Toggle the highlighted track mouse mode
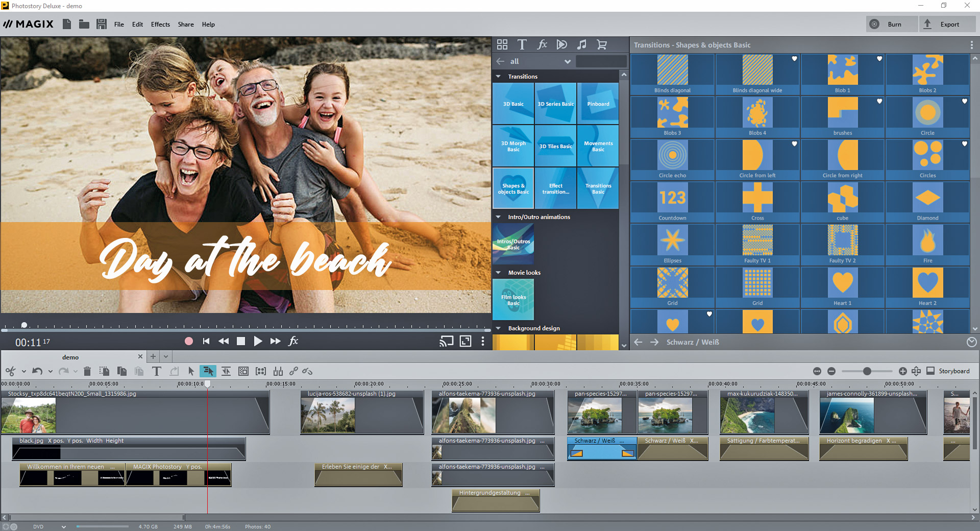Viewport: 980px width, 531px height. coord(208,371)
